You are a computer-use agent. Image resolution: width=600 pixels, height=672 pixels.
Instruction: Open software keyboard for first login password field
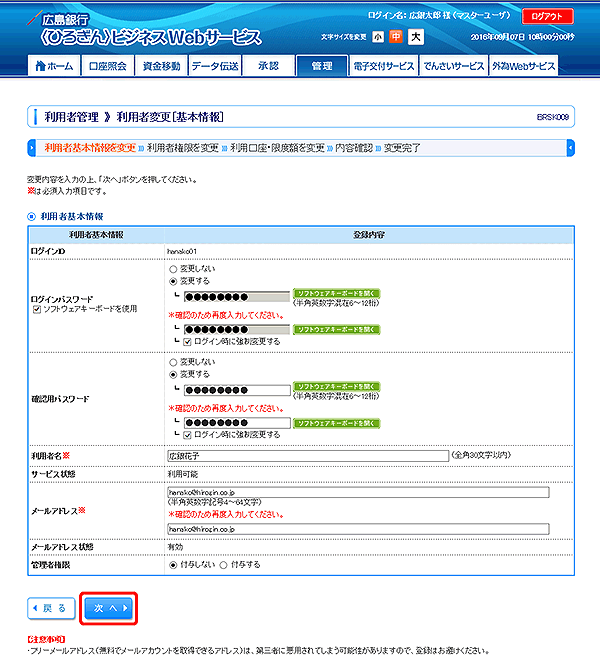click(335, 295)
